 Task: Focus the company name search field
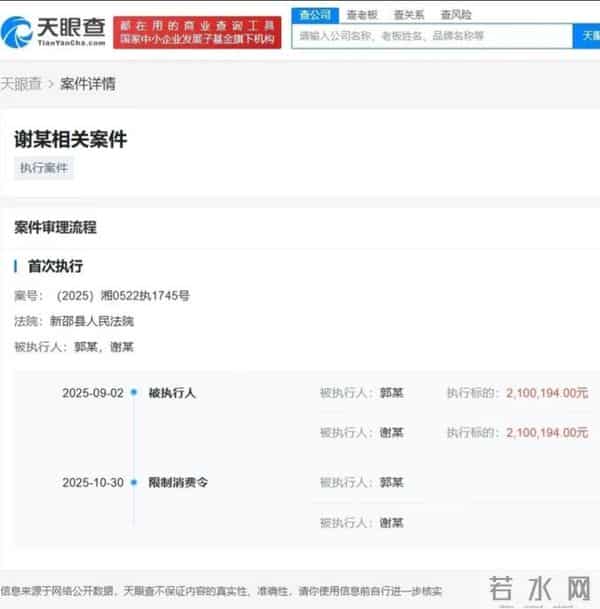click(x=432, y=36)
